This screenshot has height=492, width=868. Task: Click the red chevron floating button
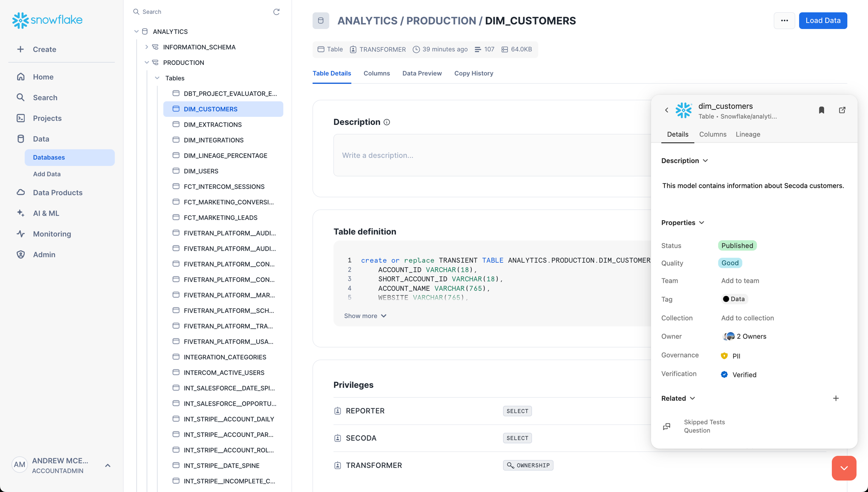pyautogui.click(x=844, y=468)
